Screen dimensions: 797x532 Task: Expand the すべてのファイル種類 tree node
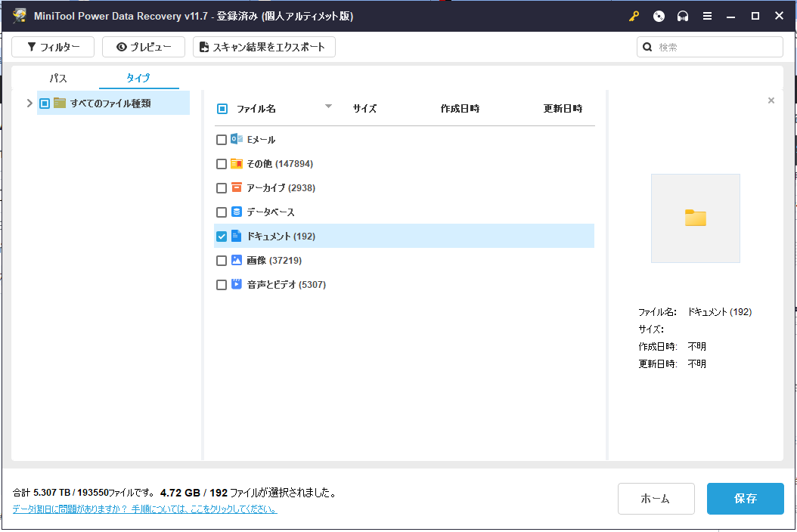click(x=29, y=103)
